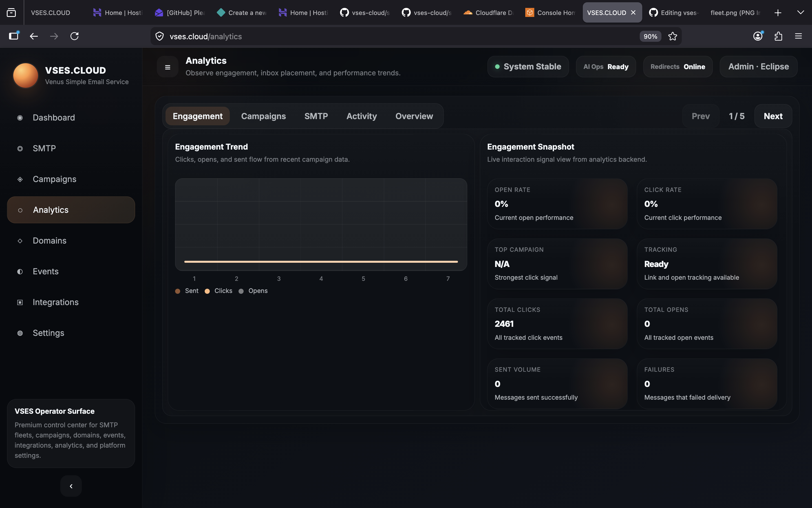812x508 pixels.
Task: Click the Open Rate 0% card
Action: (557, 204)
